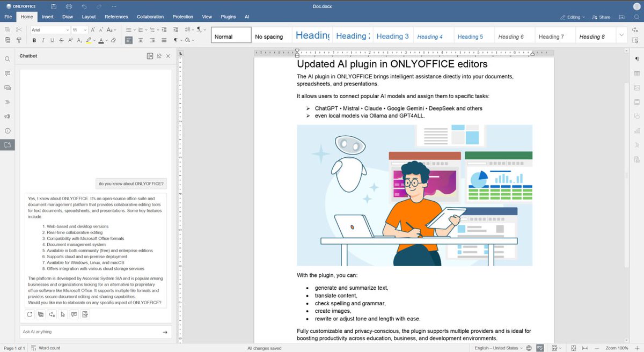This screenshot has width=644, height=352.
Task: Click the Paste icon
Action: (x=8, y=40)
